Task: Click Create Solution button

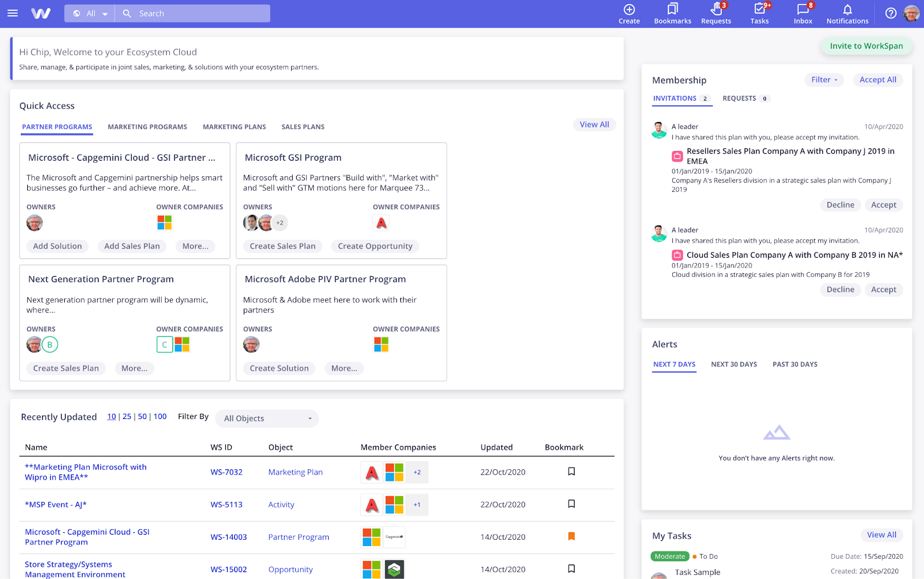Action: [x=279, y=368]
